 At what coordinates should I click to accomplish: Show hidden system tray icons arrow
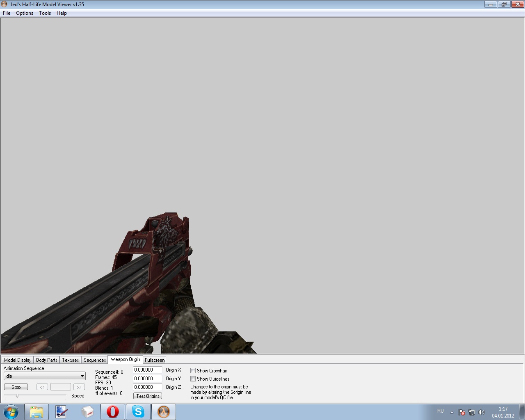pos(452,412)
